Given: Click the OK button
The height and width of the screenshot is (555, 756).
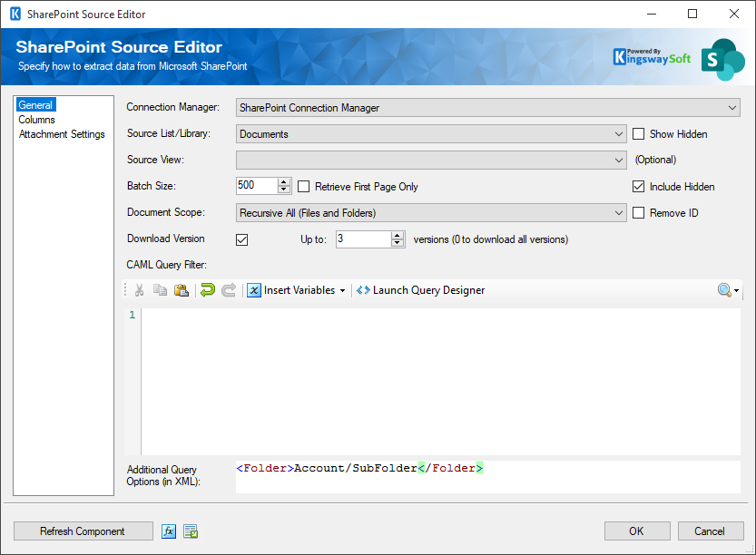Looking at the screenshot, I should coord(637,531).
